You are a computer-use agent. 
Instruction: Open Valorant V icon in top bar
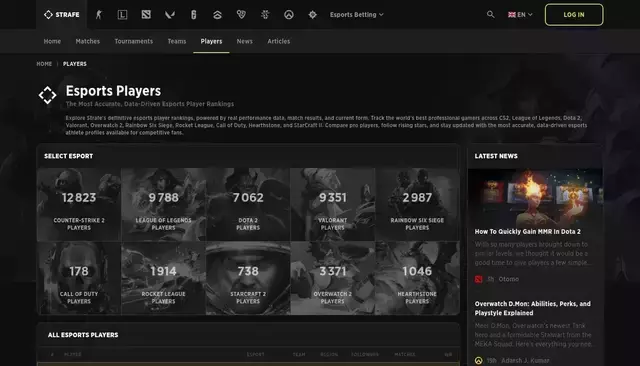click(x=170, y=15)
